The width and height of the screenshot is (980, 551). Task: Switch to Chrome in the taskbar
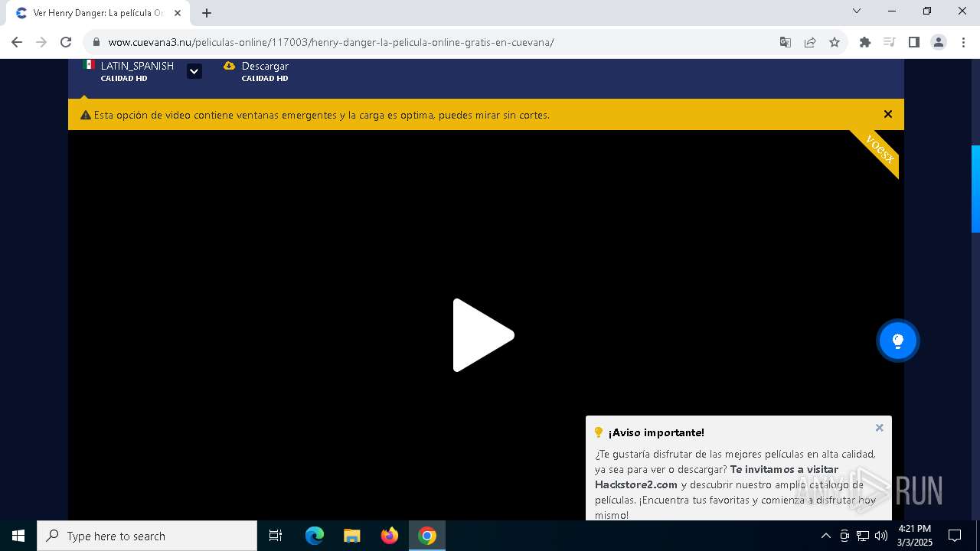point(427,536)
